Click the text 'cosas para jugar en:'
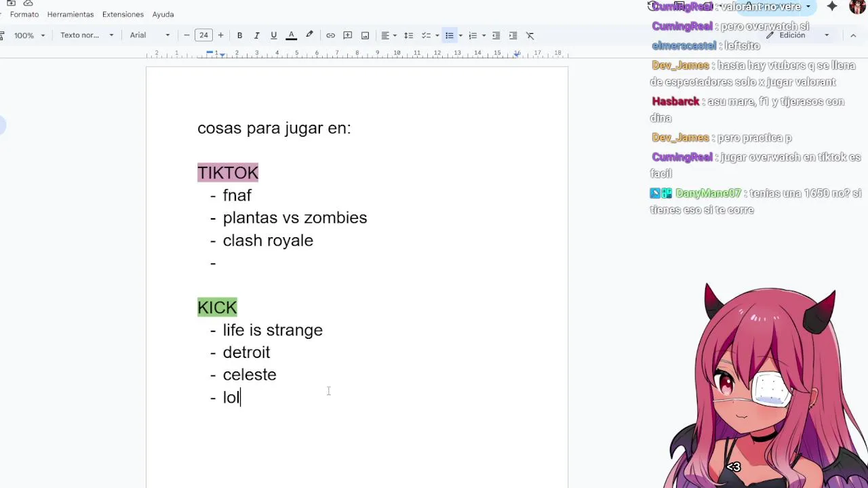Image resolution: width=868 pixels, height=488 pixels. pyautogui.click(x=274, y=128)
